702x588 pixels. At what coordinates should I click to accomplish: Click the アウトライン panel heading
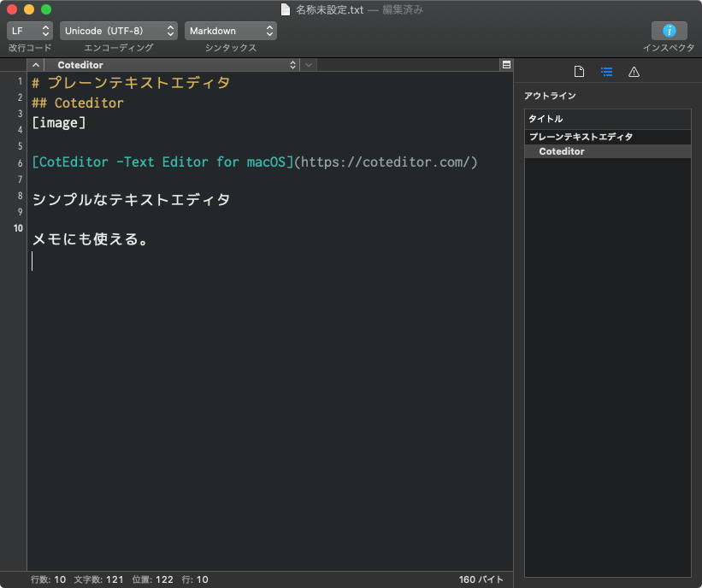[x=550, y=96]
